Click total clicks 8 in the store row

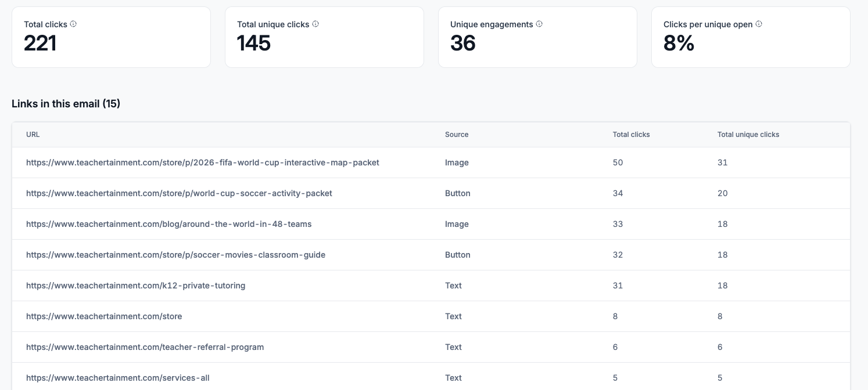click(x=615, y=316)
